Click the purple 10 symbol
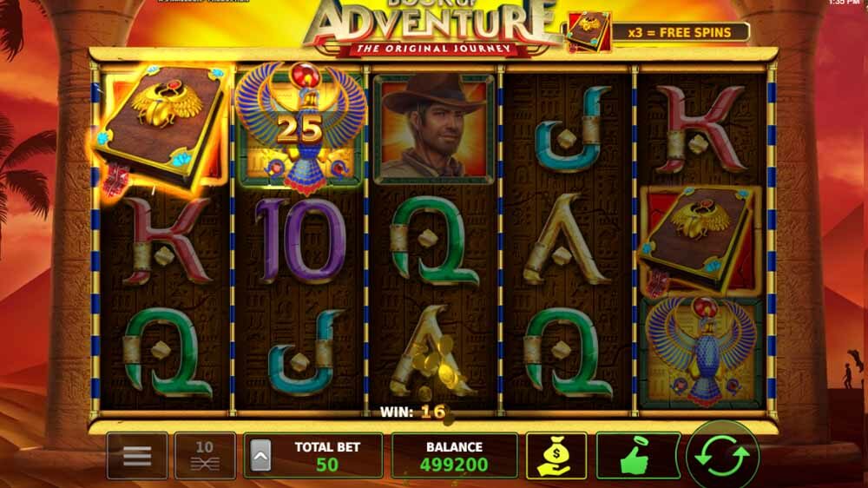Viewport: 868px width, 488px height. pyautogui.click(x=300, y=240)
